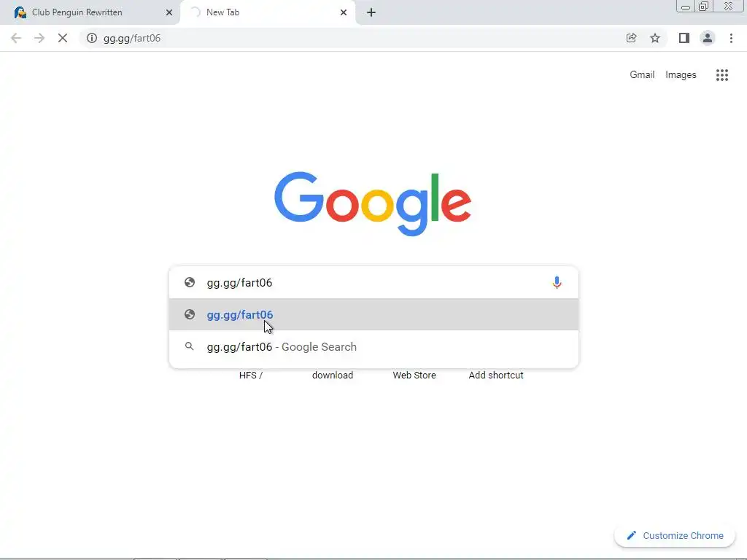Image resolution: width=747 pixels, height=560 pixels.
Task: Select highlighted gg.gg/fart06 URL suggestion
Action: click(x=373, y=314)
